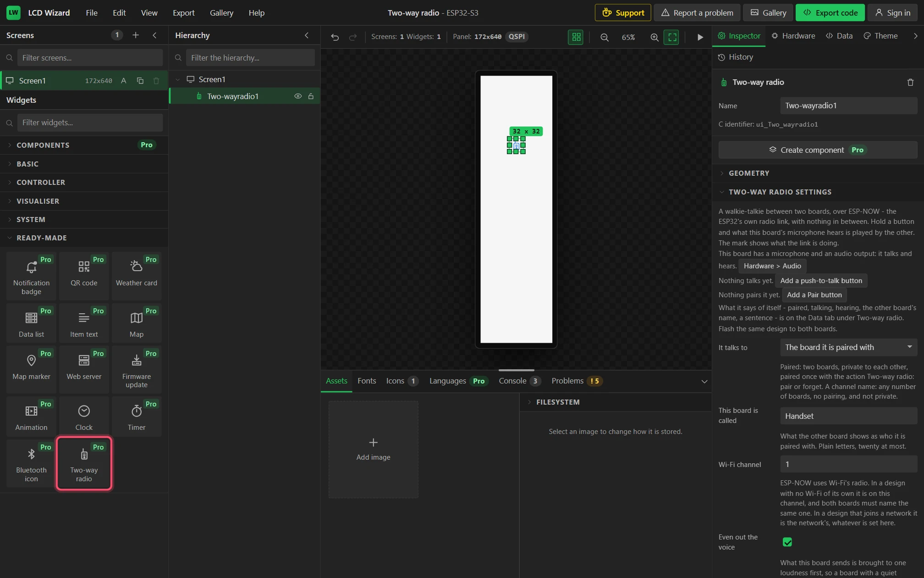Fit the canvas to view

(x=672, y=37)
